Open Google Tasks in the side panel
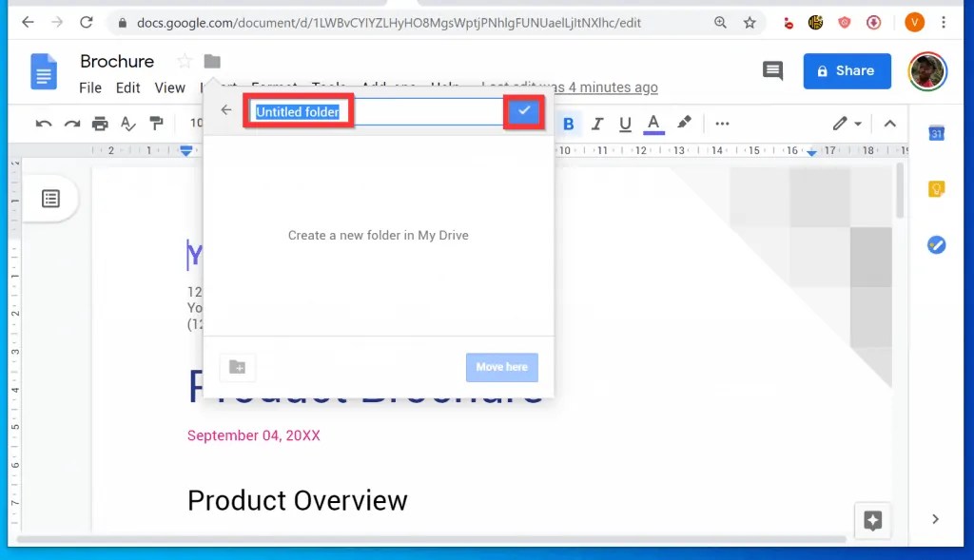 pyautogui.click(x=936, y=244)
